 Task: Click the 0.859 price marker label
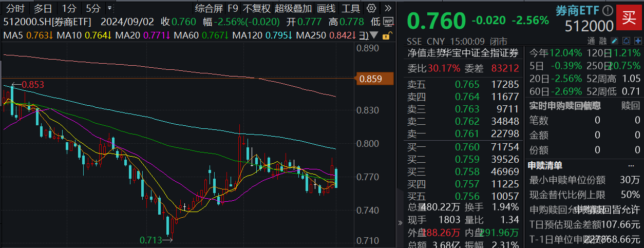pos(374,79)
